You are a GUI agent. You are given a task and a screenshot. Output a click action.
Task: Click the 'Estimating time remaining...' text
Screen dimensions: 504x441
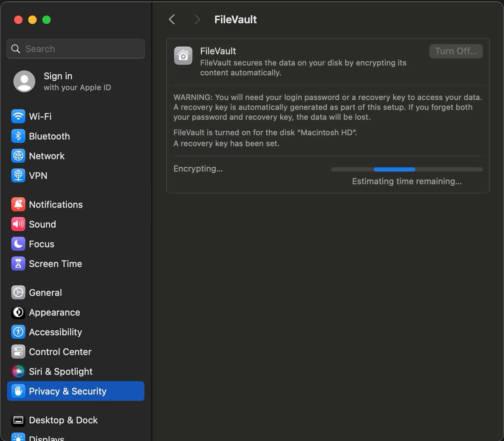tap(407, 181)
